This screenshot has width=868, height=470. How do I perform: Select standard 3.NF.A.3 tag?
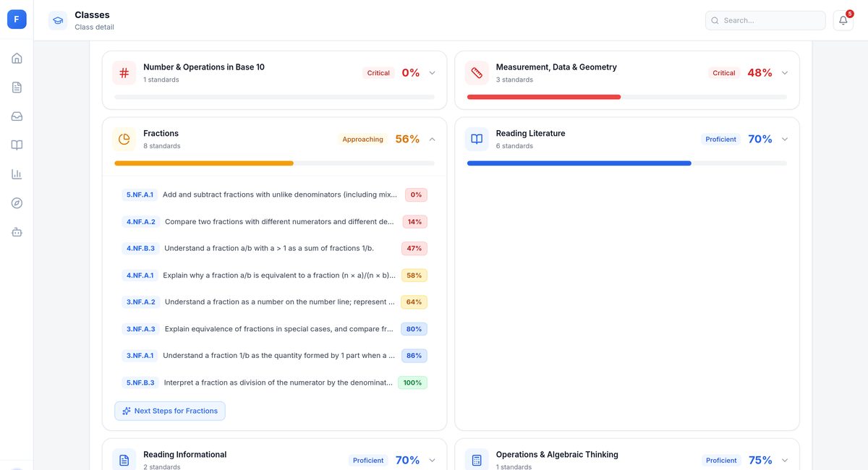click(x=140, y=328)
